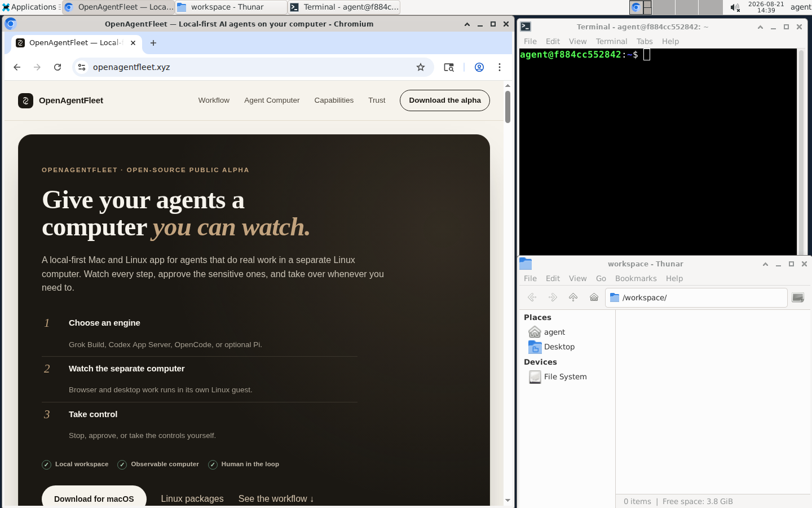Open Terminal's Edit menu
Image resolution: width=812 pixels, height=508 pixels.
[553, 41]
